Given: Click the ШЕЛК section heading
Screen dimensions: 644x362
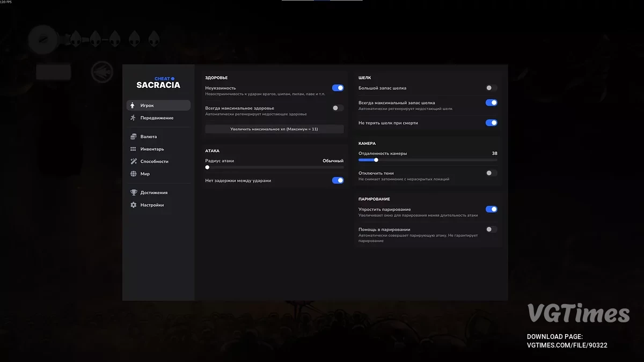Looking at the screenshot, I should (364, 78).
